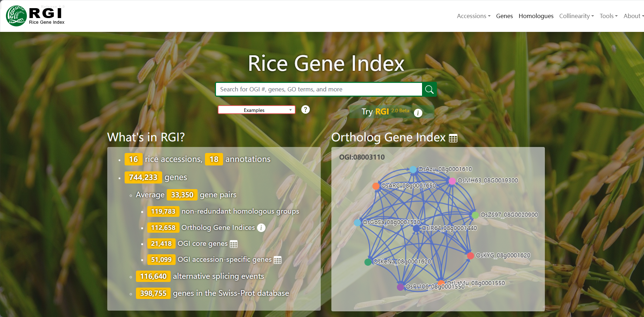Screen dimensions: 644x317
Task: Click the RGI Rice Gene Index logo
Action: (35, 16)
